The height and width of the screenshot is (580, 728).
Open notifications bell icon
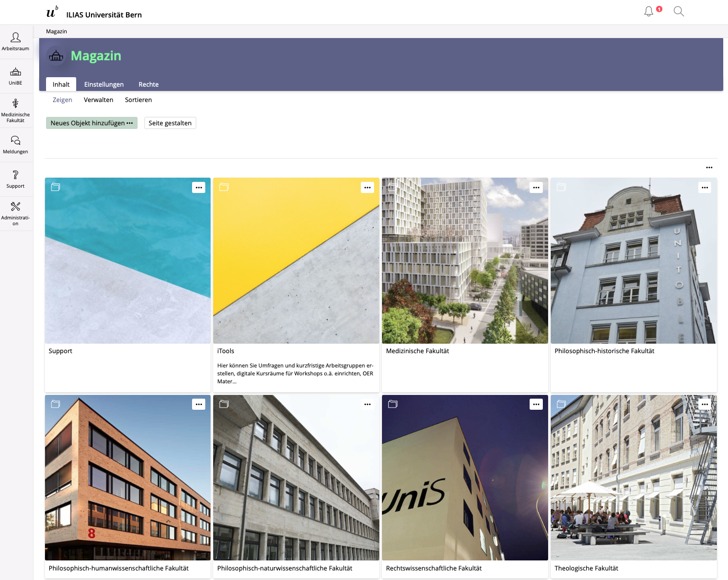point(649,11)
